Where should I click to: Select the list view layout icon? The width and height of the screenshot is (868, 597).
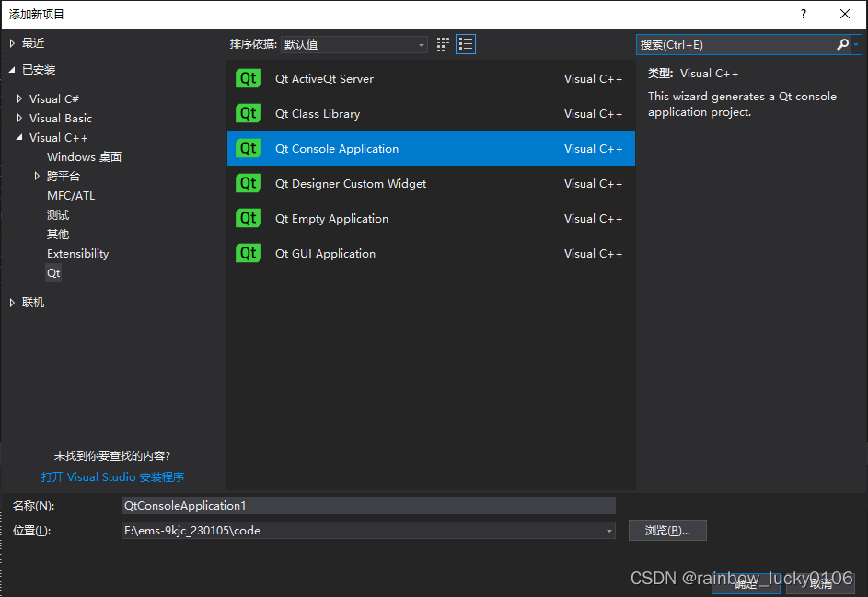coord(465,43)
